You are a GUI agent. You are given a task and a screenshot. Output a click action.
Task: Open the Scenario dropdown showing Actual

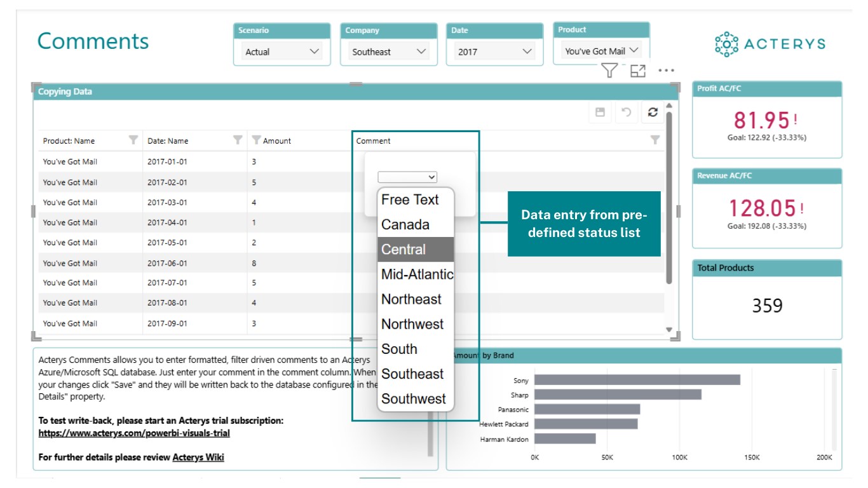[282, 52]
